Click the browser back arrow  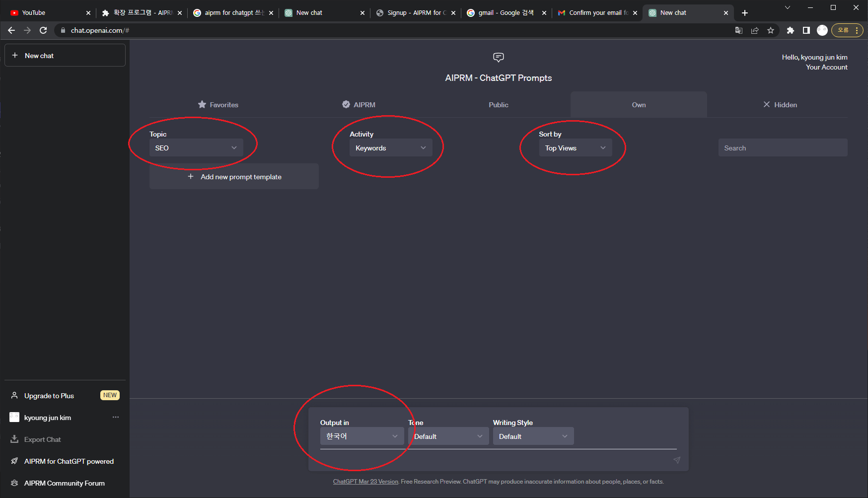click(x=11, y=30)
